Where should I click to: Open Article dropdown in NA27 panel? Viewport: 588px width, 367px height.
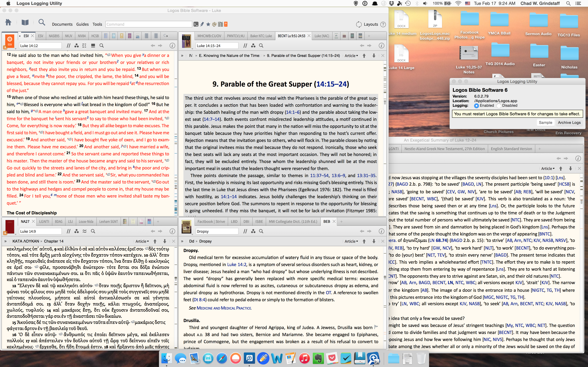click(x=142, y=241)
